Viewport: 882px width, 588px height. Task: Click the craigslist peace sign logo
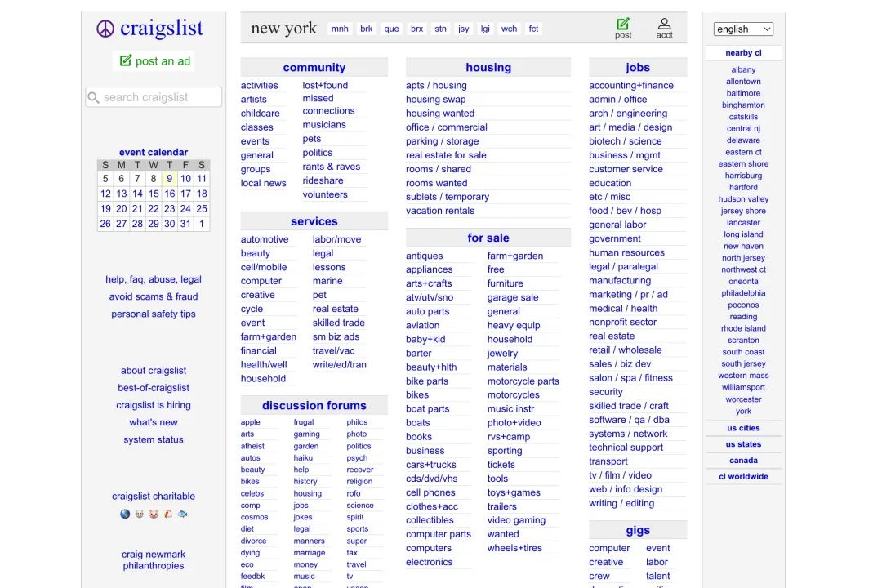pyautogui.click(x=105, y=29)
